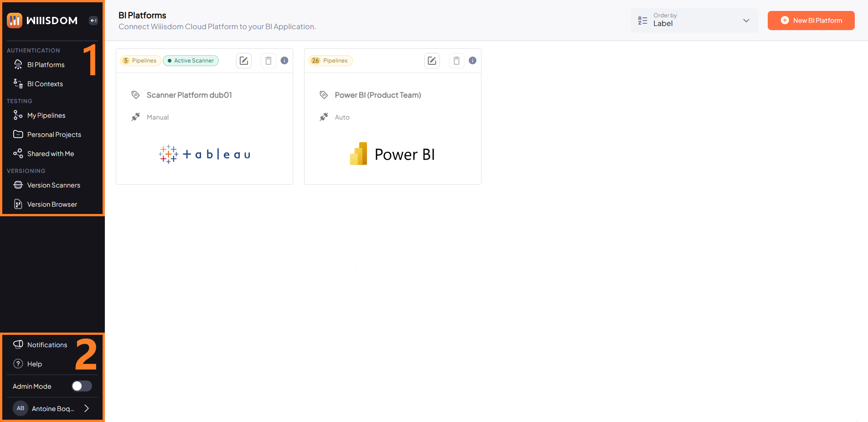868x422 pixels.
Task: Expand the Antoine Boq user menu
Action: coord(52,408)
